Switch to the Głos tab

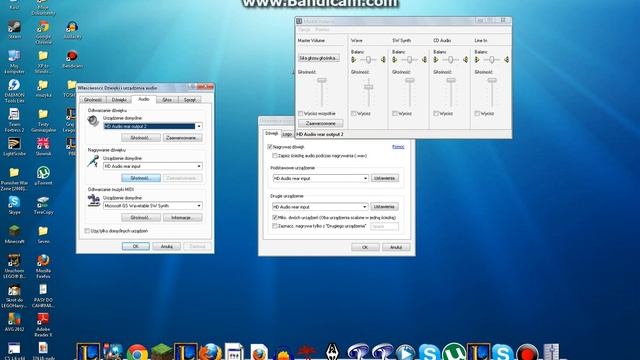point(167,100)
